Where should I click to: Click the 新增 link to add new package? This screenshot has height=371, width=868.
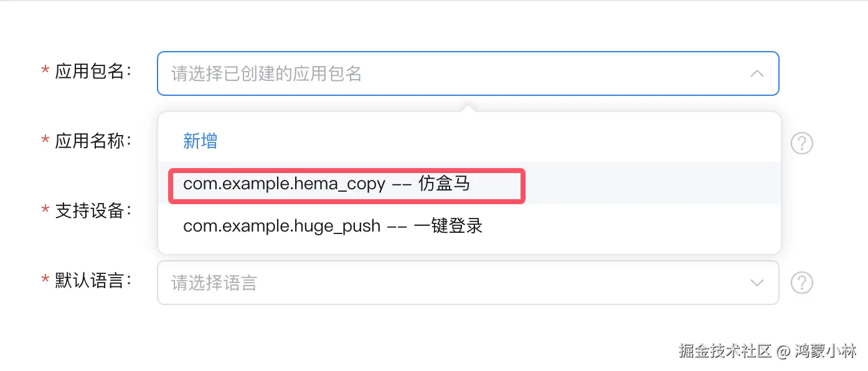(200, 141)
